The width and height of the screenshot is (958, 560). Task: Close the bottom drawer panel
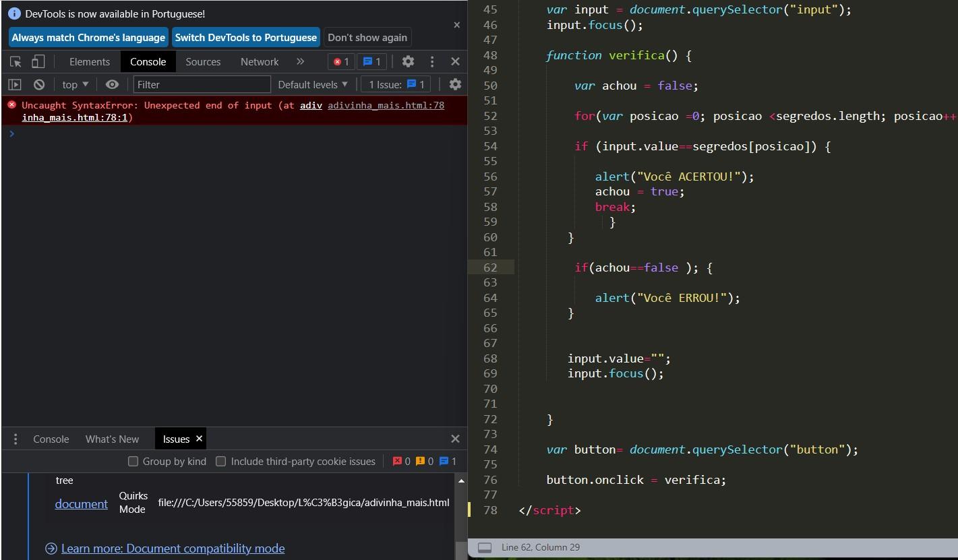[x=455, y=439]
